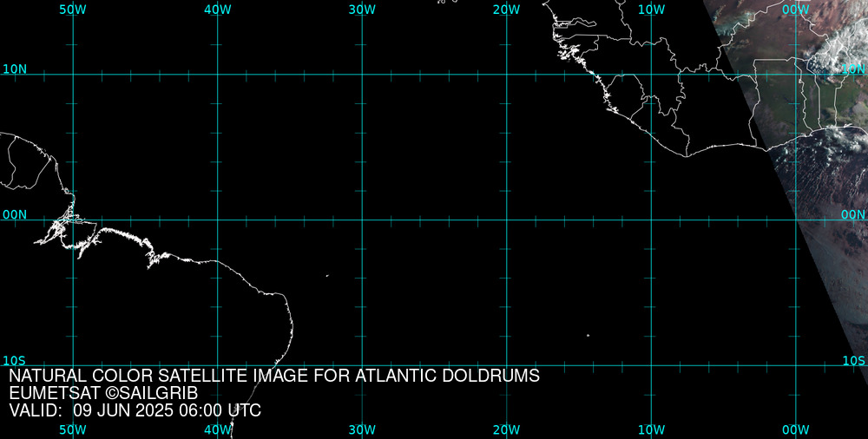Click the '00N' label on the left edge
868x439 pixels.
(15, 215)
